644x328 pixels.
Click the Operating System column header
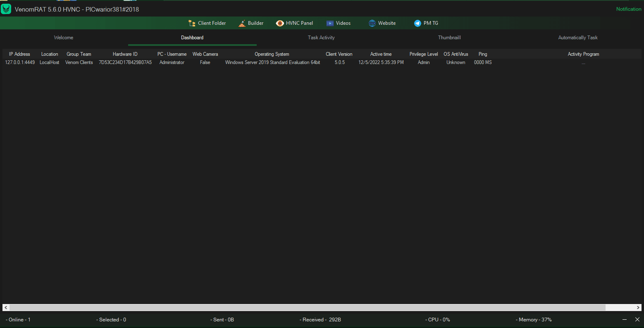(x=272, y=54)
